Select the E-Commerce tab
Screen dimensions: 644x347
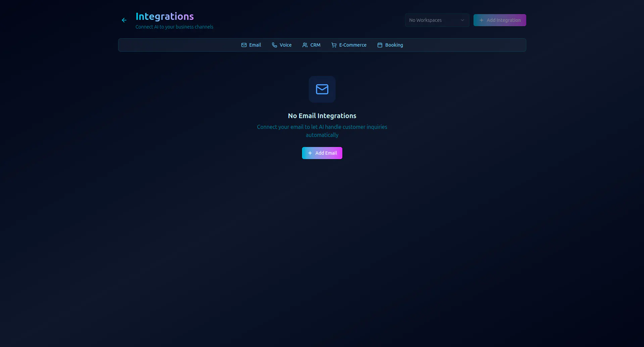(349, 45)
